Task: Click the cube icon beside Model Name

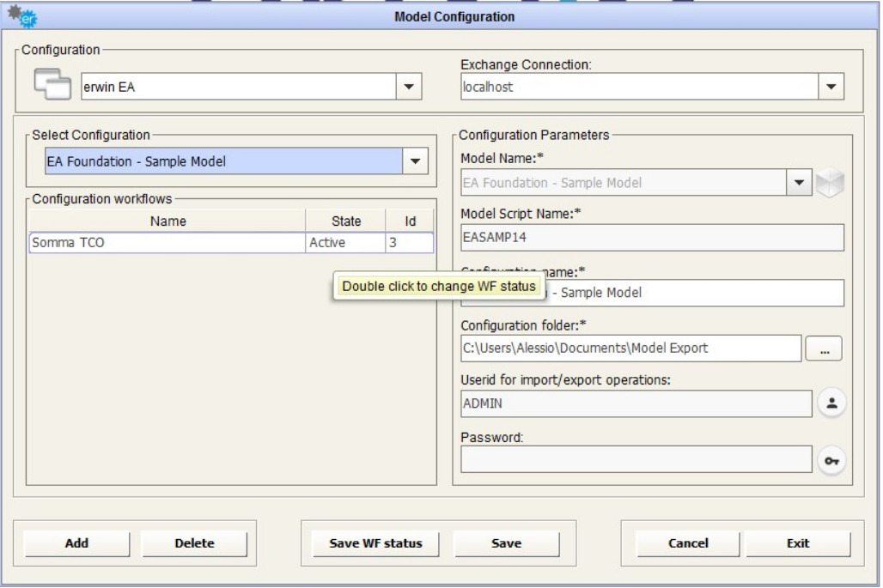Action: pyautogui.click(x=831, y=183)
